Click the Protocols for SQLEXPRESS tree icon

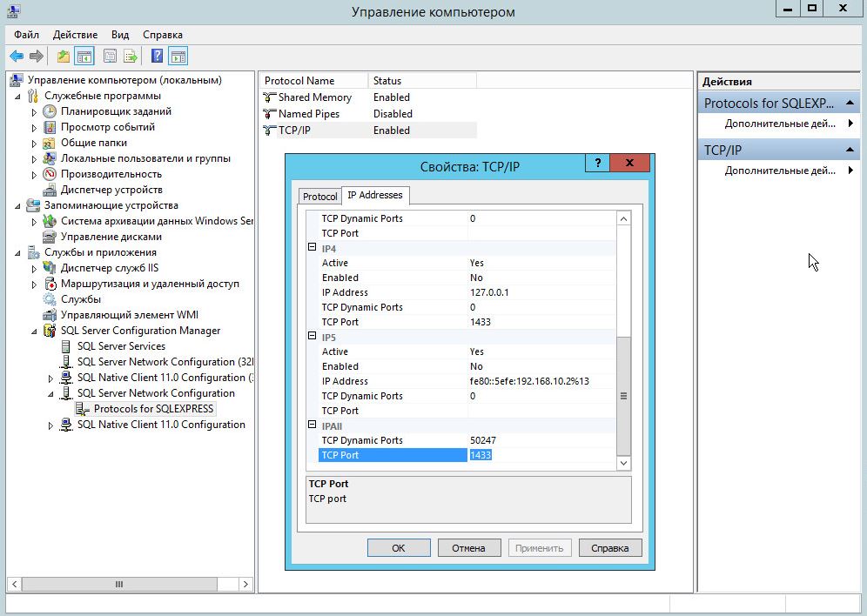(x=83, y=409)
